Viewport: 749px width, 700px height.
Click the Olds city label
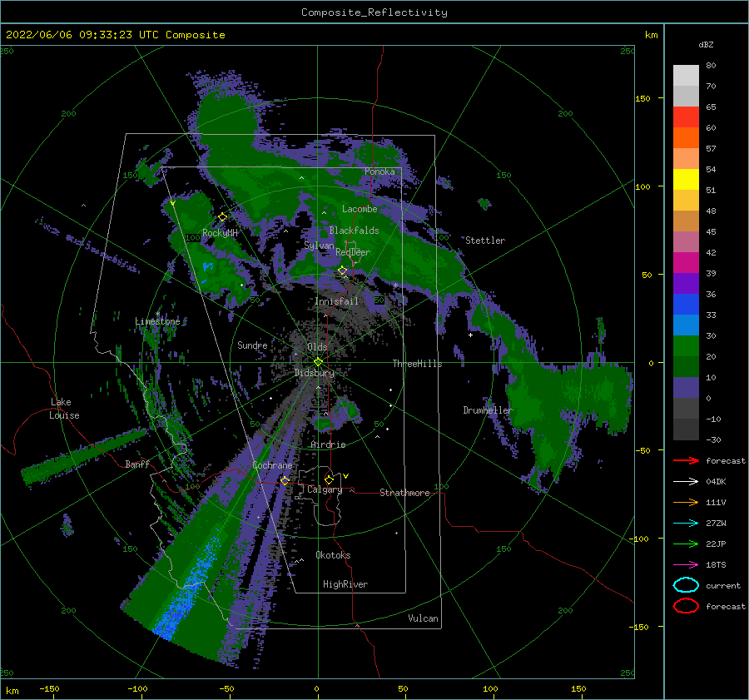pyautogui.click(x=317, y=347)
